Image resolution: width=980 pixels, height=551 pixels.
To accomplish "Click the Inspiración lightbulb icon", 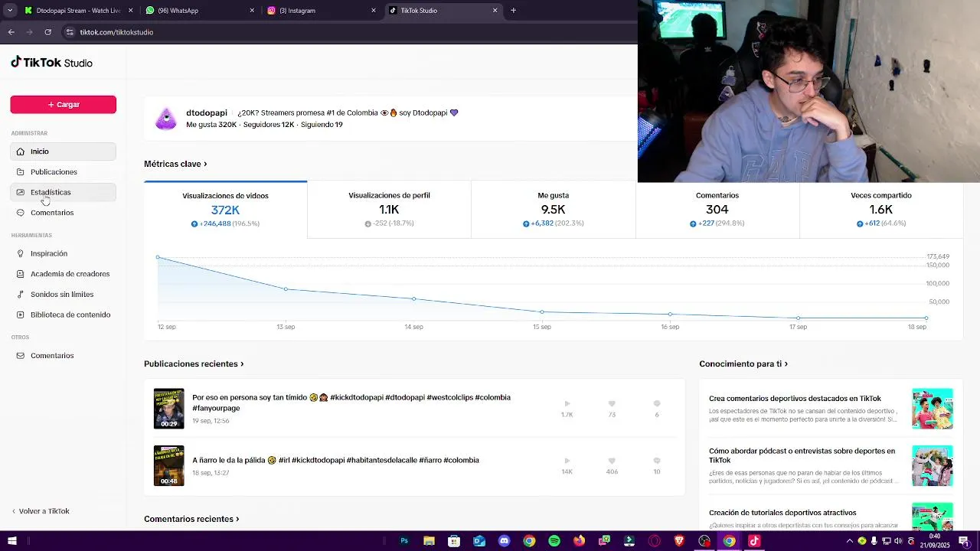I will click(21, 253).
